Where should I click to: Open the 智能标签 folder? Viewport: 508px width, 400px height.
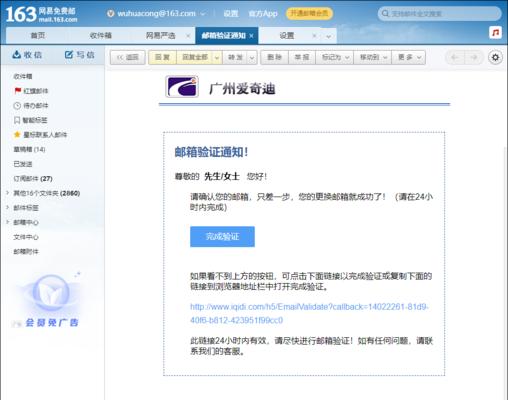coord(35,120)
